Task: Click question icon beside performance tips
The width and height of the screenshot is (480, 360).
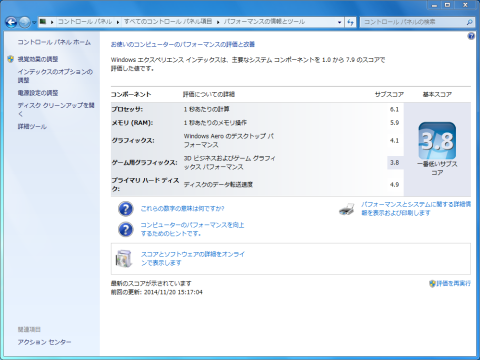Action: click(125, 229)
